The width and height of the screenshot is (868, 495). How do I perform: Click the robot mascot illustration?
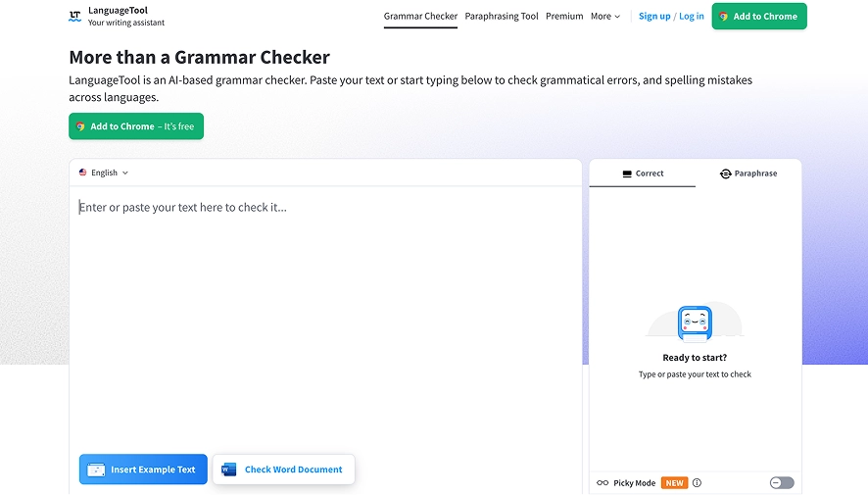click(695, 322)
